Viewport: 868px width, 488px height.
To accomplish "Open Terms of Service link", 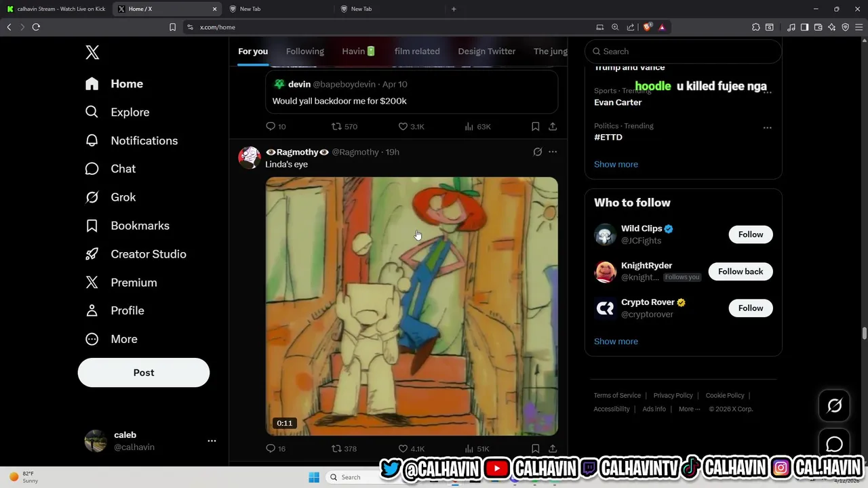I will 617,395.
